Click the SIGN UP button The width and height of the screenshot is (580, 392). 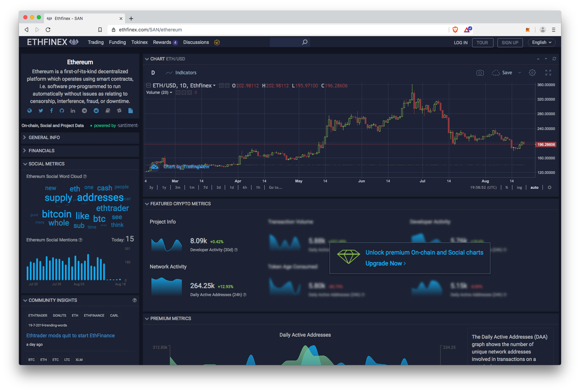point(510,43)
